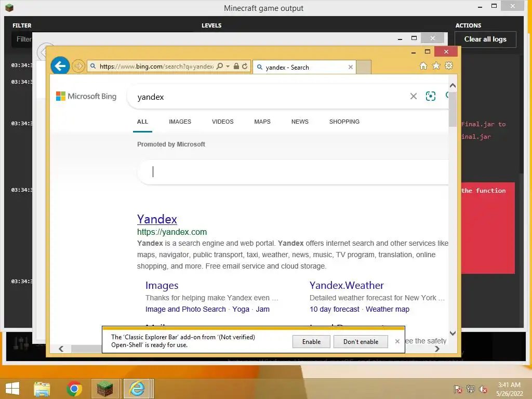The height and width of the screenshot is (399, 532).
Task: Click the vertical scrollbar thumb in Internet Explorer
Action: (x=453, y=109)
